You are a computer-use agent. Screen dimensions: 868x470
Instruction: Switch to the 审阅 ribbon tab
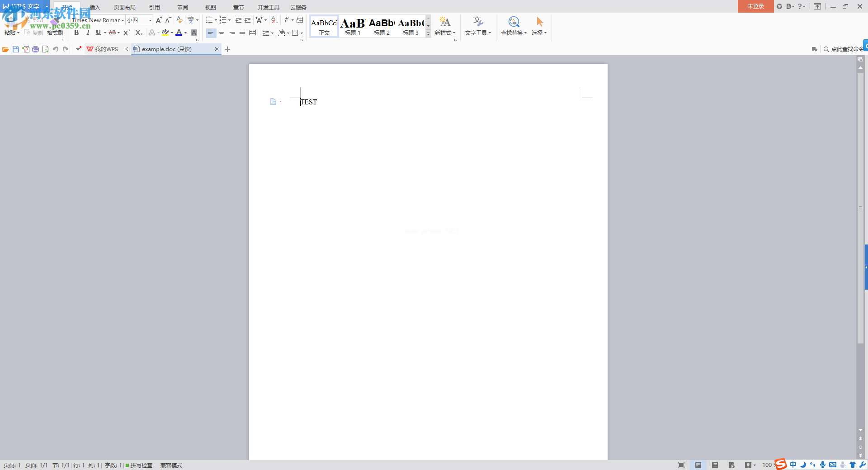[183, 7]
